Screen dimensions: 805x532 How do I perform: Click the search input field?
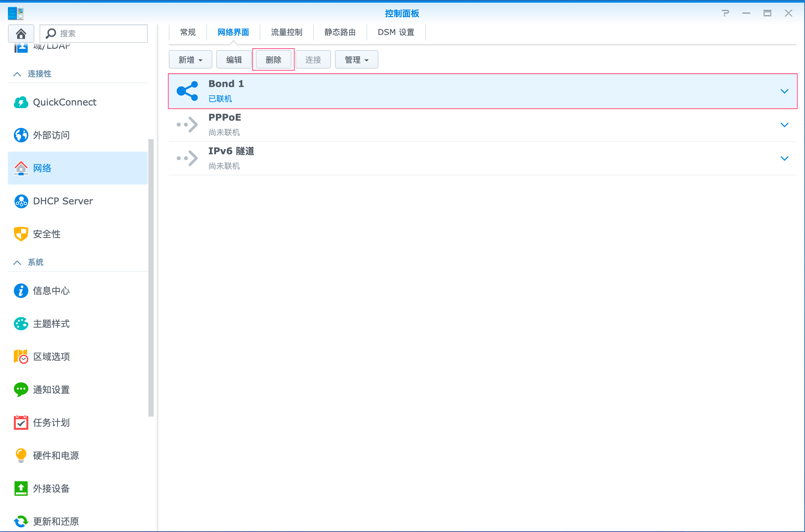(x=94, y=33)
